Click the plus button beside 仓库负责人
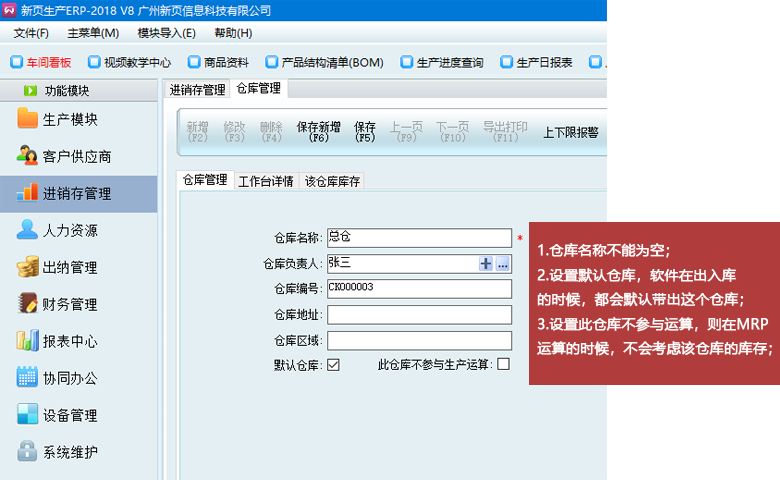This screenshot has width=780, height=480. [x=486, y=264]
